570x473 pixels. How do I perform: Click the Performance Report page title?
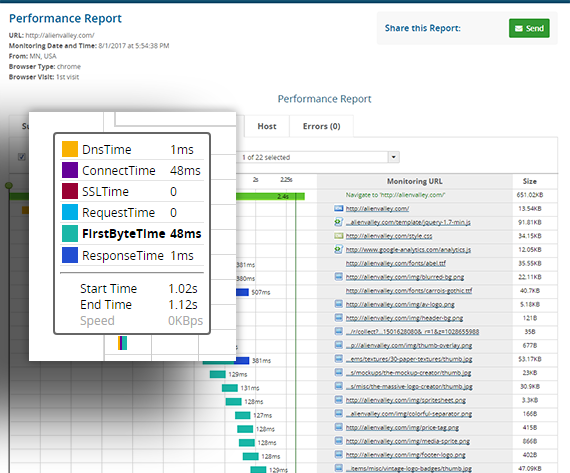[65, 18]
